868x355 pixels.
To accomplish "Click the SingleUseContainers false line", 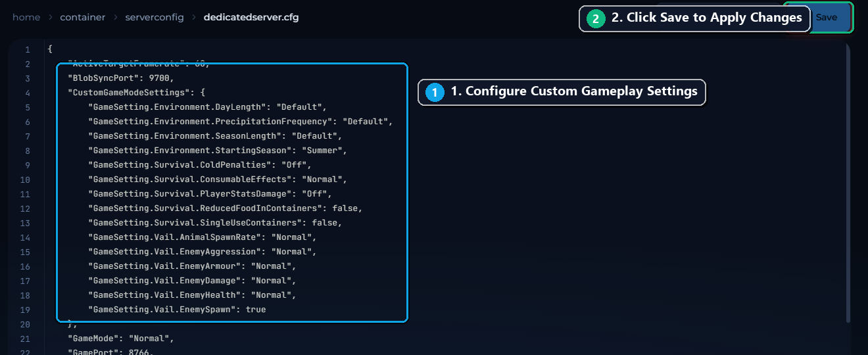I will tap(215, 223).
